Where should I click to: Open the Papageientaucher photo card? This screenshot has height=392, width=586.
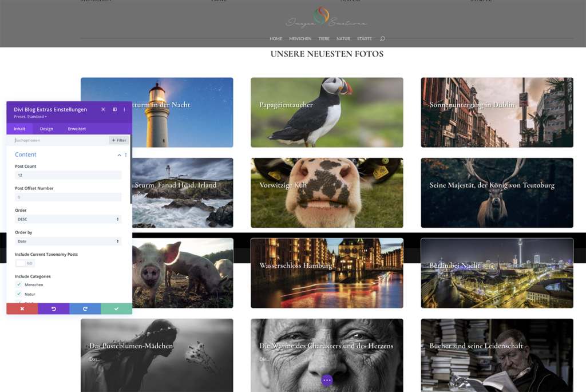point(327,113)
